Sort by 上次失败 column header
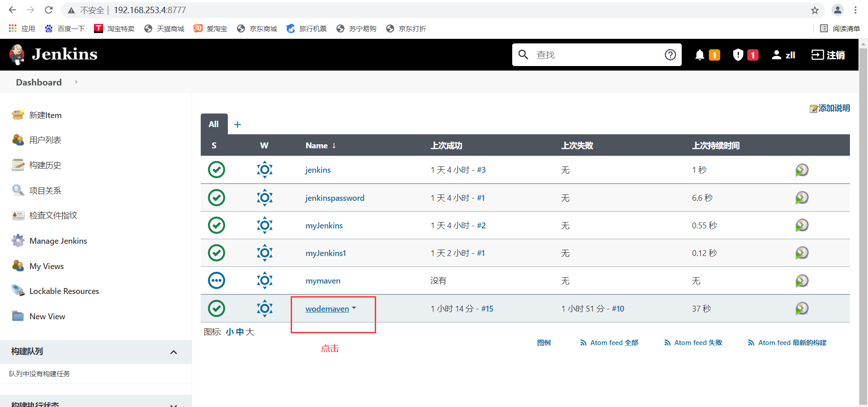This screenshot has height=407, width=868. pos(577,146)
